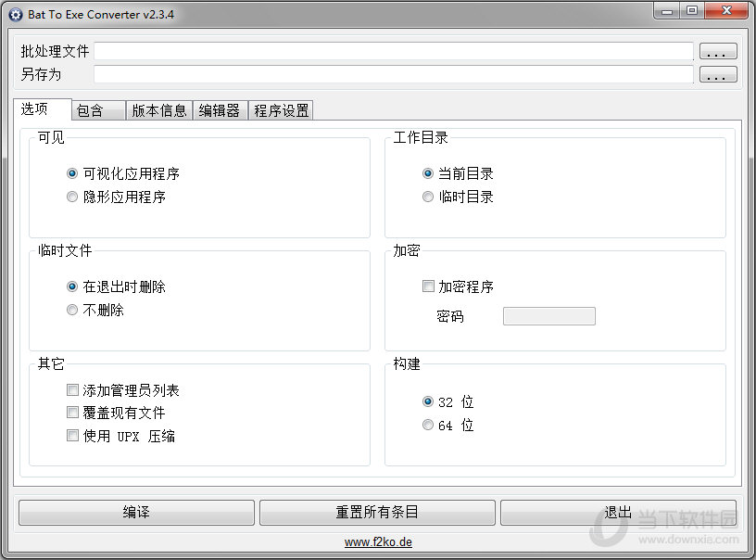
Task: Browse for the 另存为 output path
Action: pyautogui.click(x=718, y=74)
